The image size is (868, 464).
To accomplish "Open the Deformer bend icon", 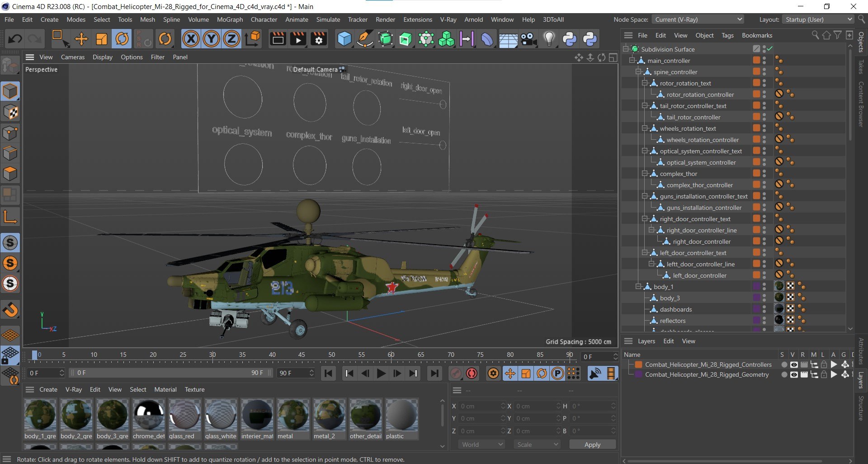I will [x=487, y=39].
